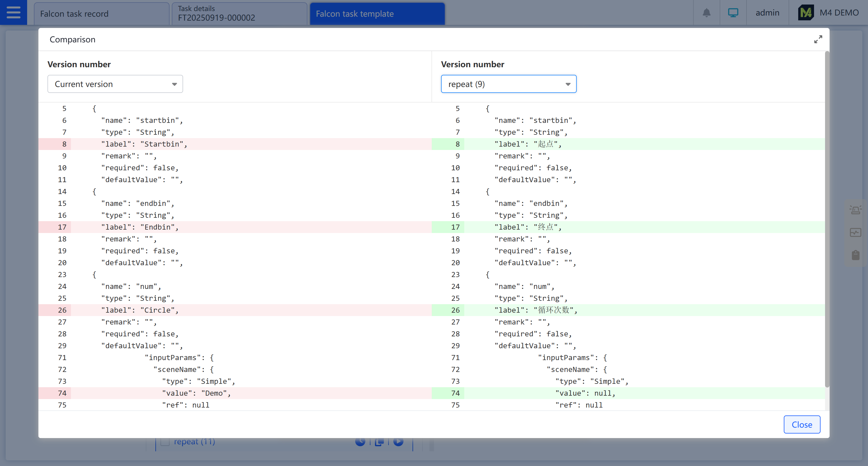Click history clock icon for repeat (11)
The height and width of the screenshot is (466, 868).
(360, 441)
